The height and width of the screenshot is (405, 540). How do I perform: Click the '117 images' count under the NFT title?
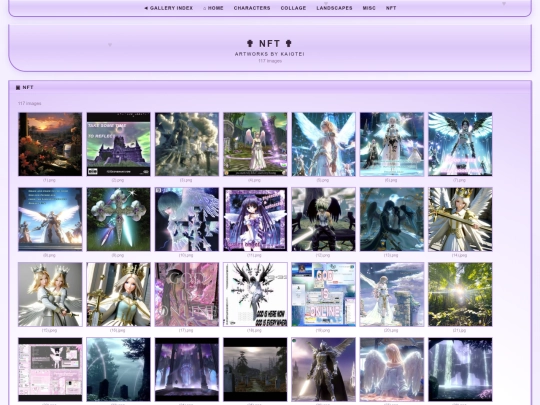(x=270, y=61)
